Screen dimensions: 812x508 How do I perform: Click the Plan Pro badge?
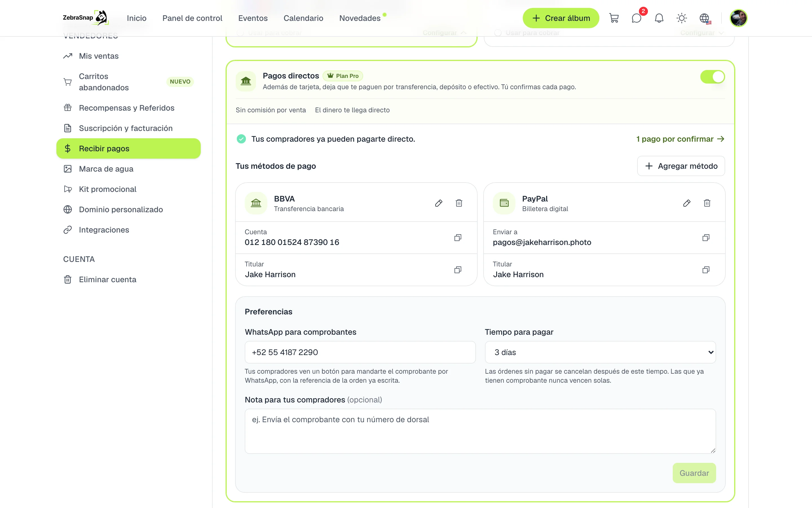coord(343,76)
